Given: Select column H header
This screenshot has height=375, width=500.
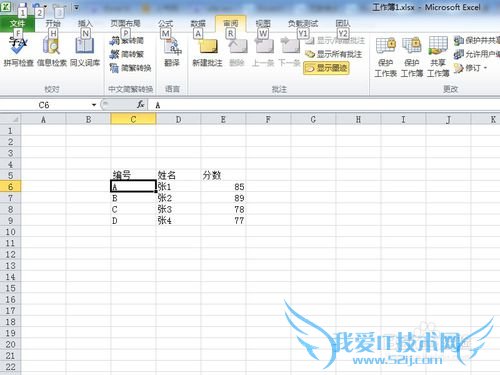Looking at the screenshot, I should (358, 119).
